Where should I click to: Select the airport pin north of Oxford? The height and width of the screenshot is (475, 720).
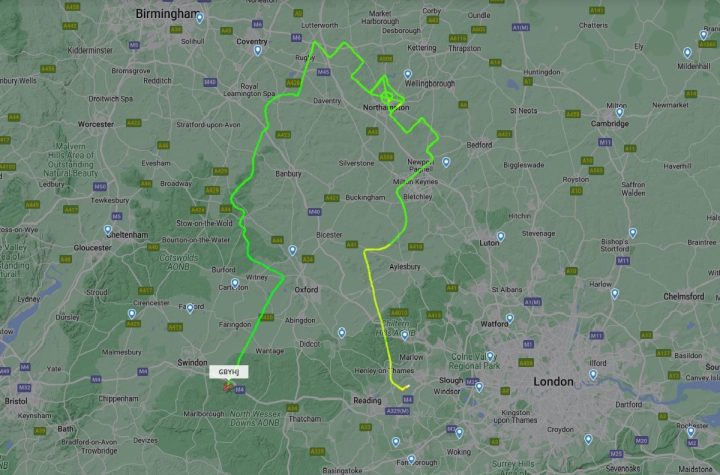click(x=292, y=250)
